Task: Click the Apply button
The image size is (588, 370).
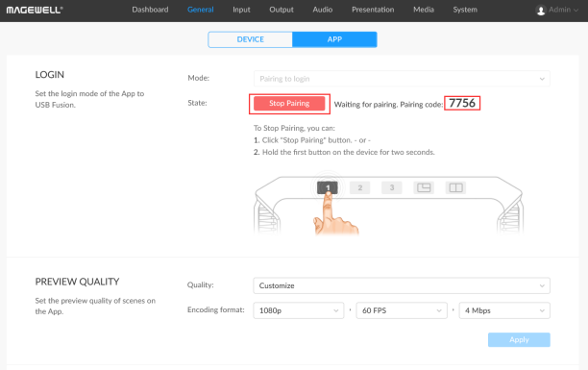Action: (x=519, y=339)
